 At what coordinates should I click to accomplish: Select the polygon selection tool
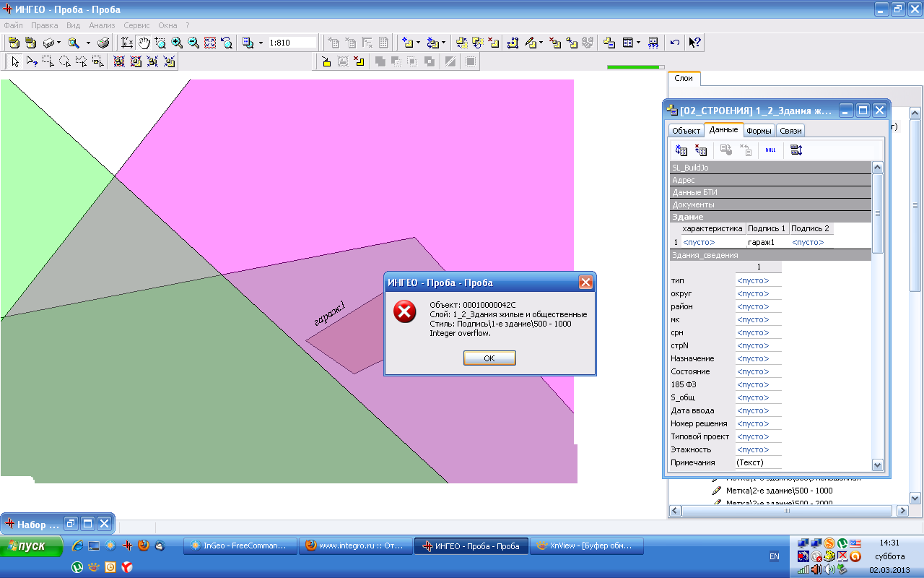click(x=81, y=61)
